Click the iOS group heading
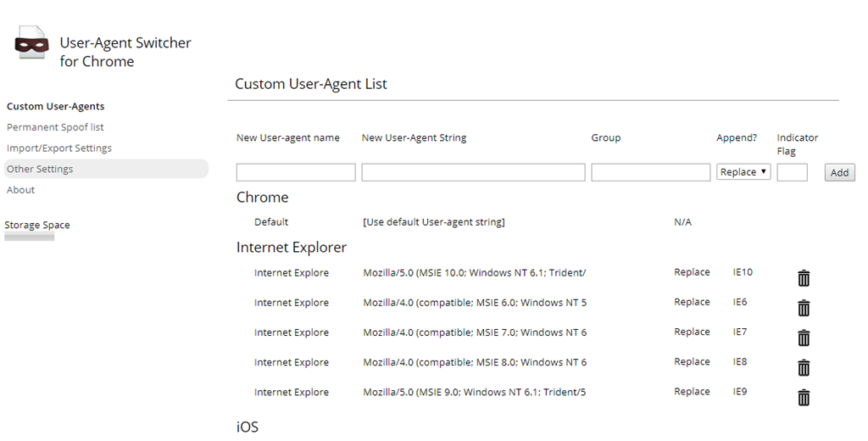Screen dimensions: 868x441 tap(248, 427)
